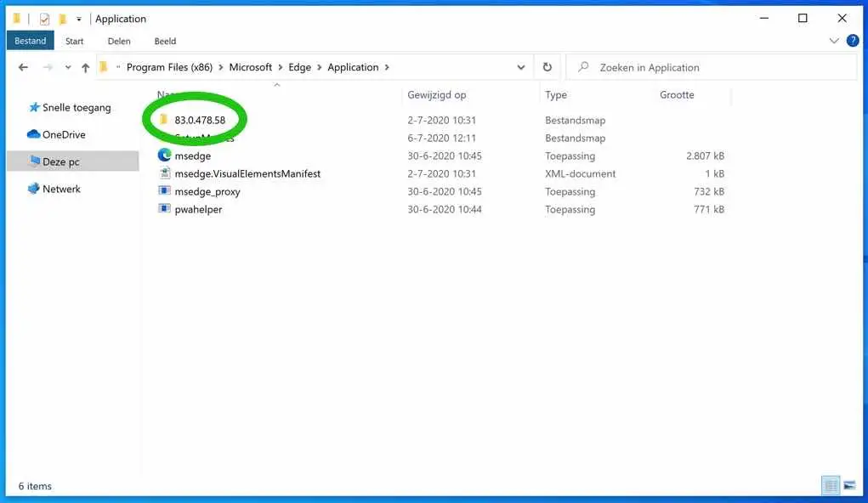Open recent locations dropdown arrow

(x=67, y=67)
